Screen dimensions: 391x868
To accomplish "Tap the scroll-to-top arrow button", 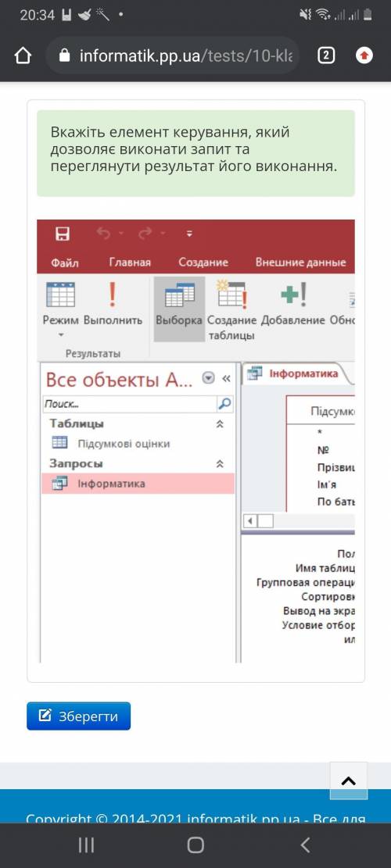I will [348, 781].
